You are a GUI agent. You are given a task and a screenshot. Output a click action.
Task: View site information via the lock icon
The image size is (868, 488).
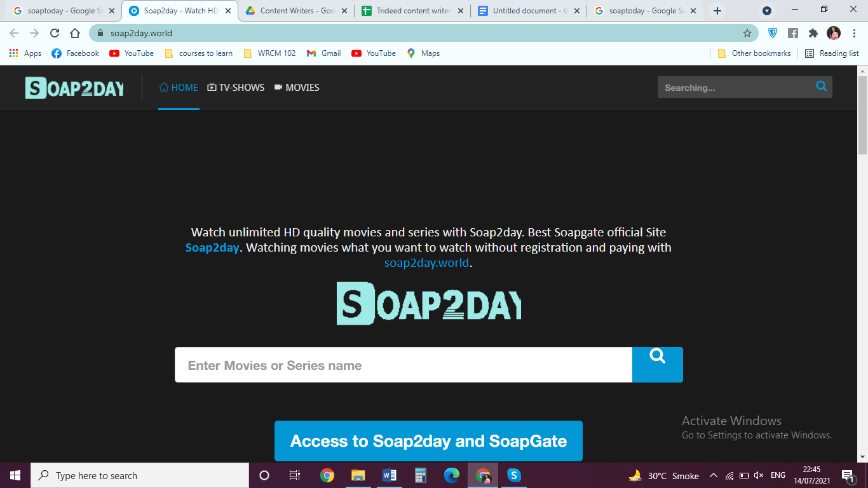click(x=100, y=33)
